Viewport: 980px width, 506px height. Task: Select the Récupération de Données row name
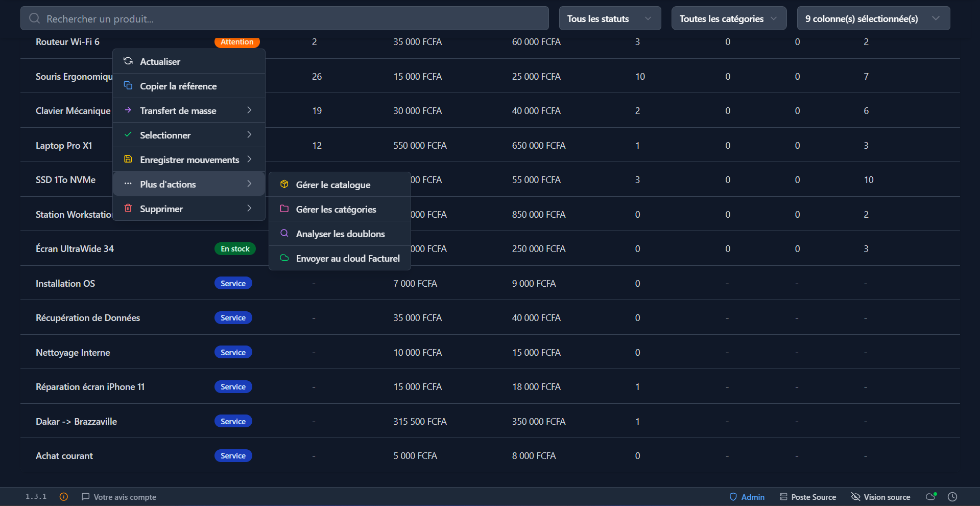[x=88, y=318]
